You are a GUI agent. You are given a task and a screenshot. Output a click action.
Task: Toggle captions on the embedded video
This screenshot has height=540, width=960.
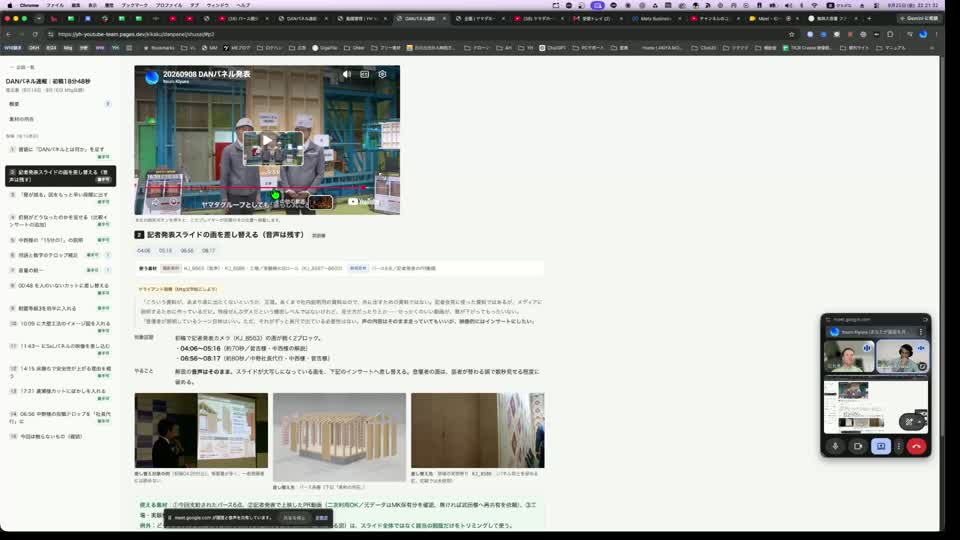364,74
